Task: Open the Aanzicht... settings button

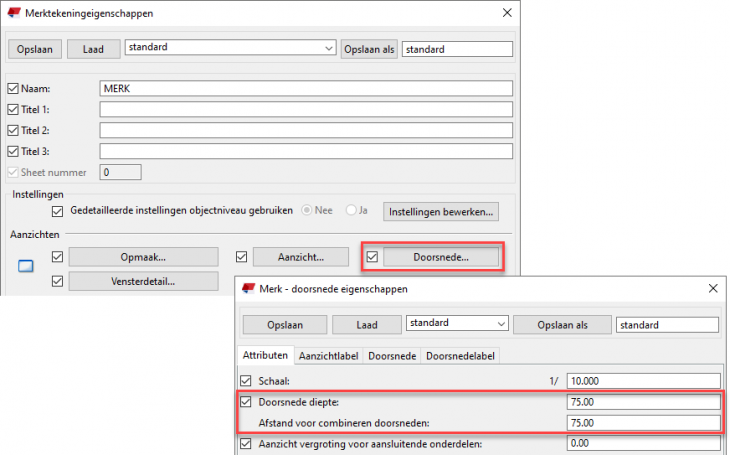Action: click(x=301, y=257)
